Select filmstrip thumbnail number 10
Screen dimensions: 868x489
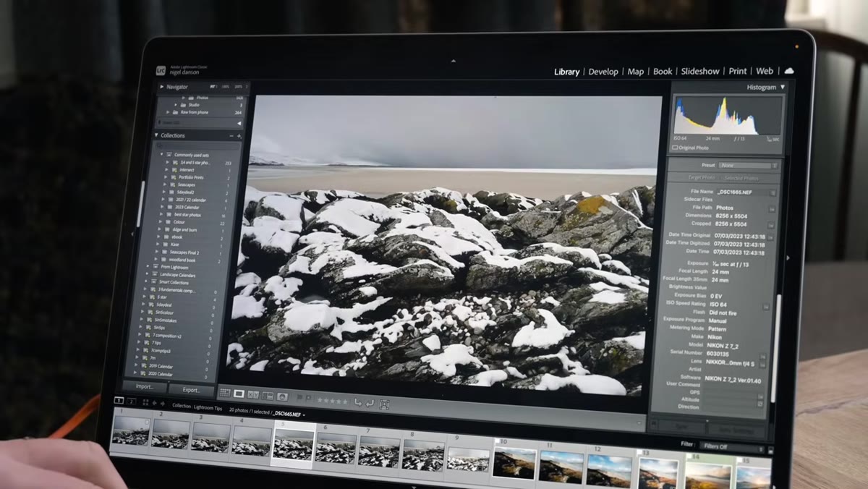[514, 463]
